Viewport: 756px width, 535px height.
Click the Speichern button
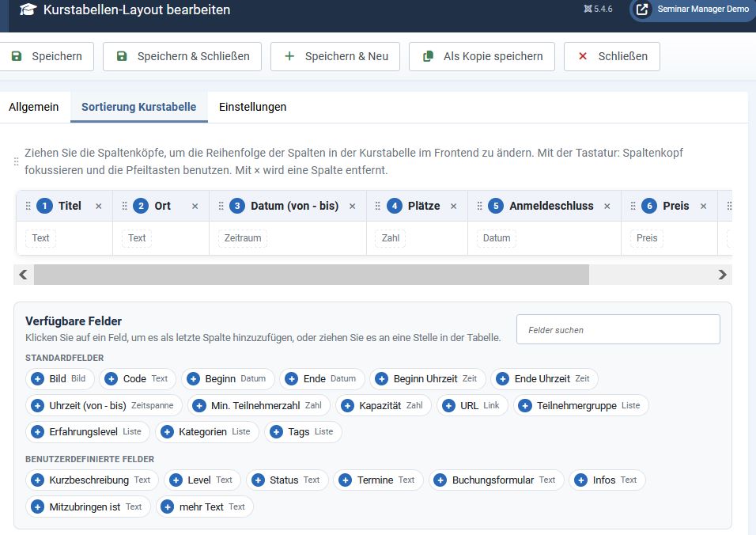click(x=47, y=56)
